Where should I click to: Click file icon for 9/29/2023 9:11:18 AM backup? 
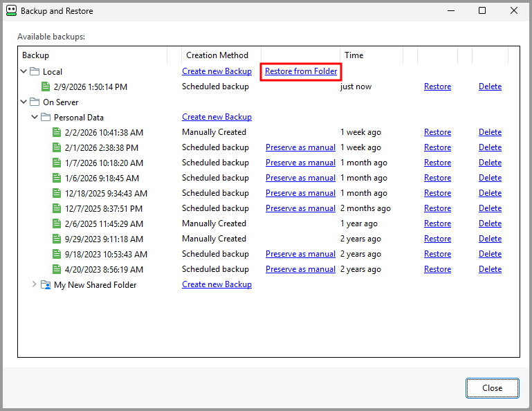click(57, 239)
